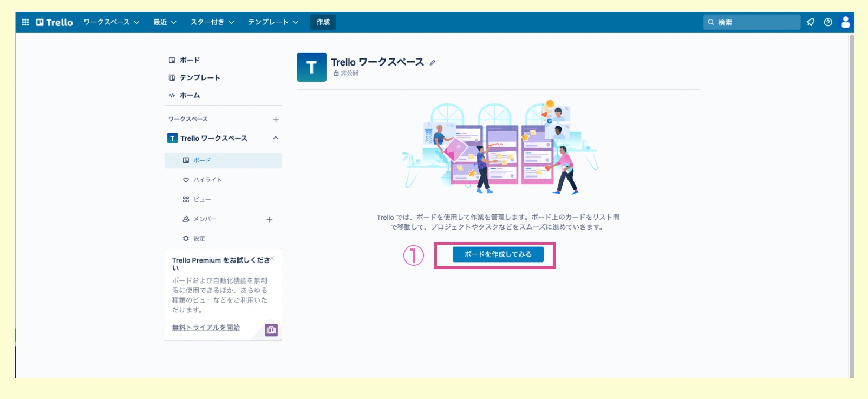868x399 pixels.
Task: Invite members with the plus icon
Action: 270,219
